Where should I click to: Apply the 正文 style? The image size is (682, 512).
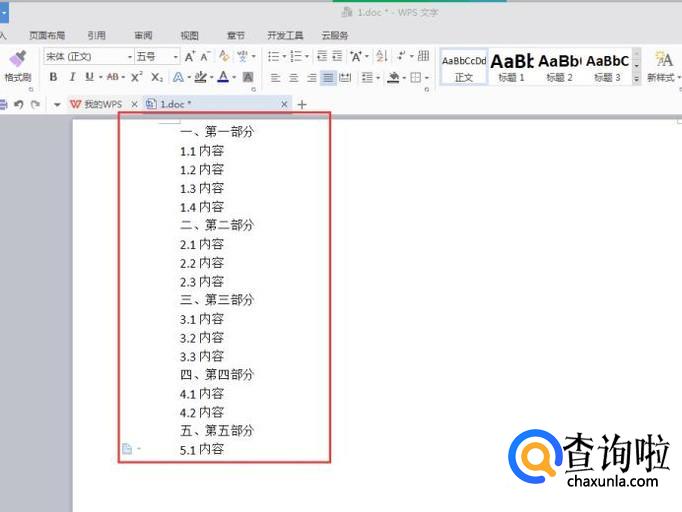[x=464, y=67]
